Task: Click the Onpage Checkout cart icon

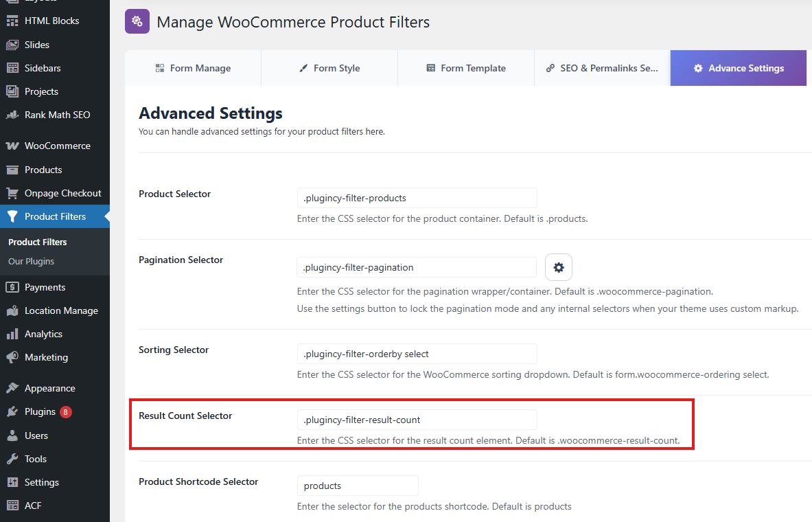Action: 12,193
